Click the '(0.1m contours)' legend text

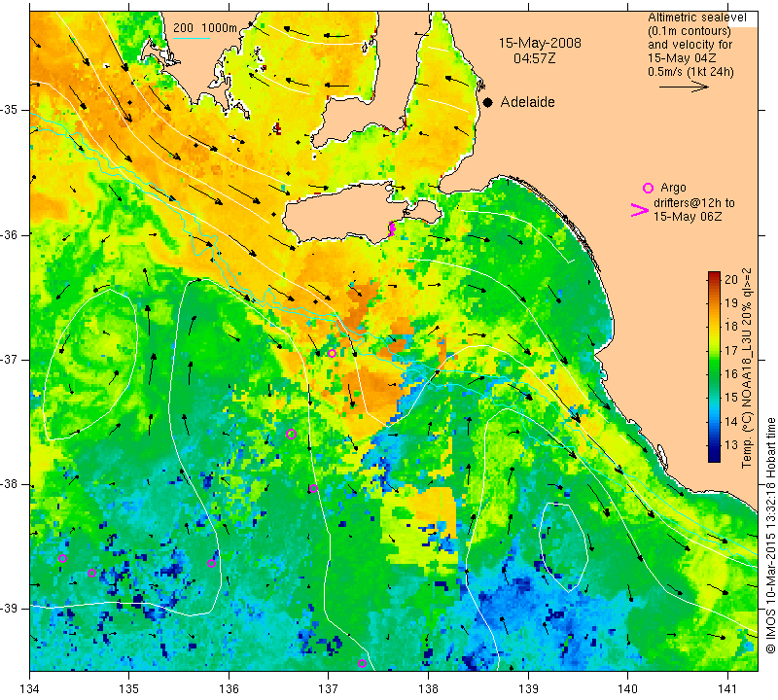(x=690, y=31)
